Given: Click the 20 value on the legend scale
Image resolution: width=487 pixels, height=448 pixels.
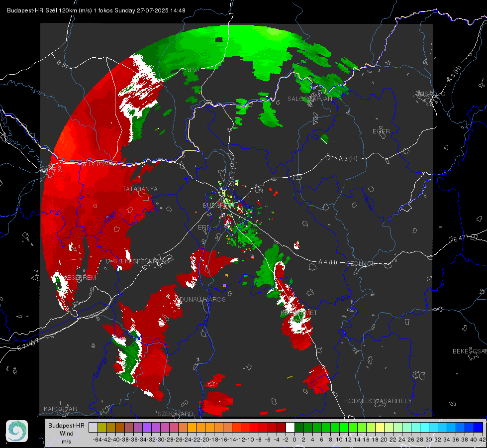Looking at the screenshot, I should coord(384,440).
